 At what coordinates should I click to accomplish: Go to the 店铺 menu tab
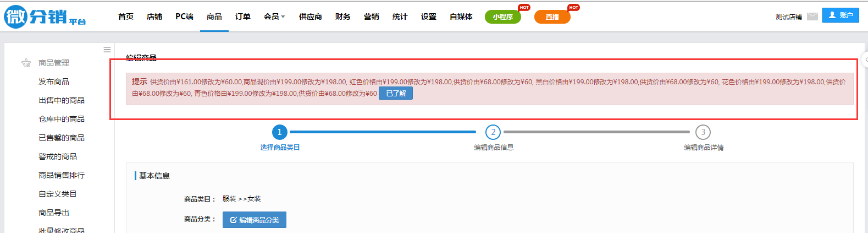154,17
